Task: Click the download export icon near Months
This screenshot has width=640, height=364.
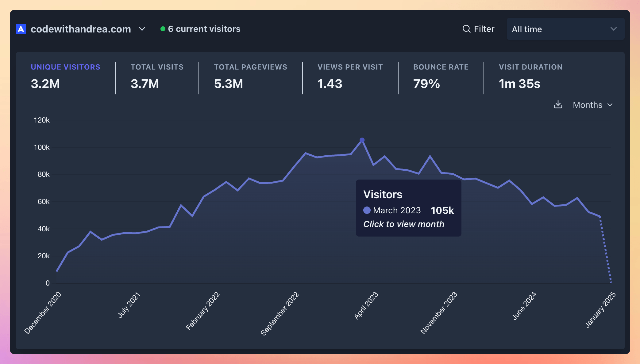Action: [x=558, y=105]
